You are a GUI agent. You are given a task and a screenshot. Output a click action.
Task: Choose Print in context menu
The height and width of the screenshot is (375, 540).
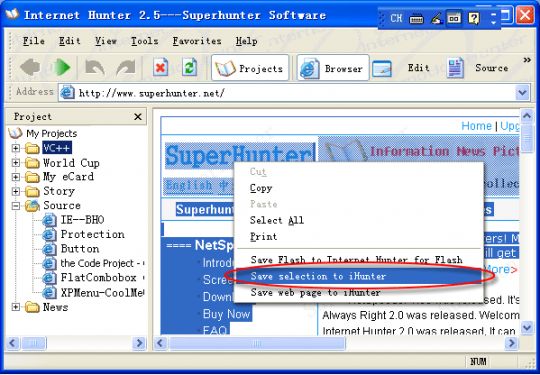coord(263,237)
